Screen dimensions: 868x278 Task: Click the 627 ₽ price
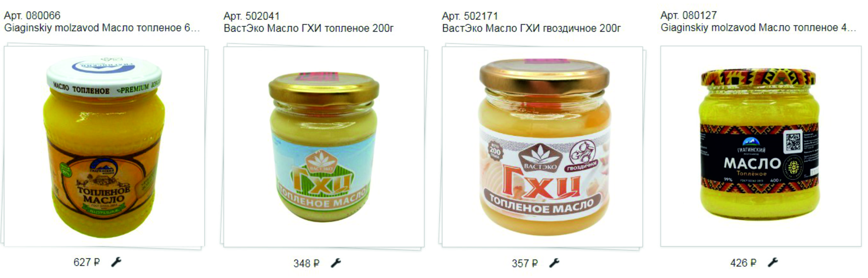coord(87,262)
